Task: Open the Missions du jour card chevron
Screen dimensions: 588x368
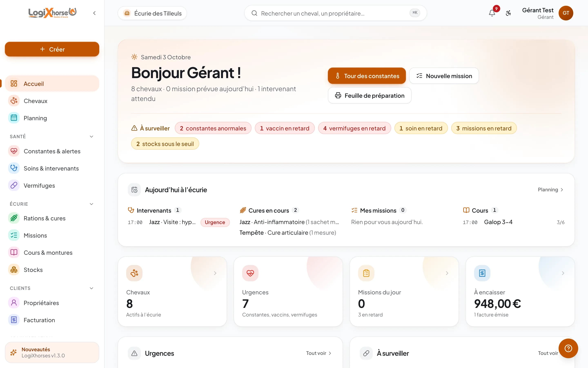Action: (447, 273)
